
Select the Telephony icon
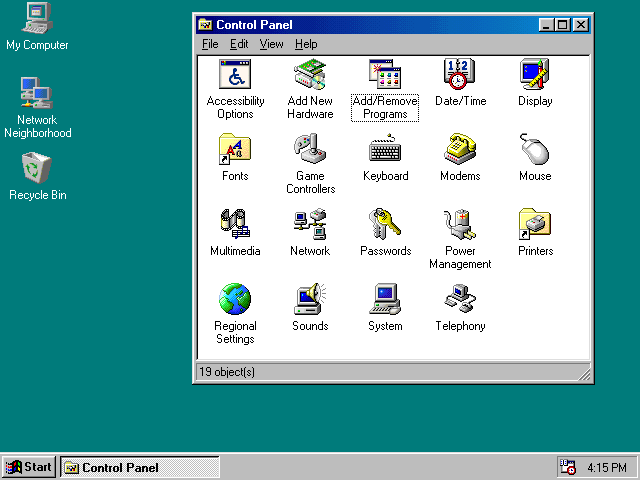tap(460, 299)
